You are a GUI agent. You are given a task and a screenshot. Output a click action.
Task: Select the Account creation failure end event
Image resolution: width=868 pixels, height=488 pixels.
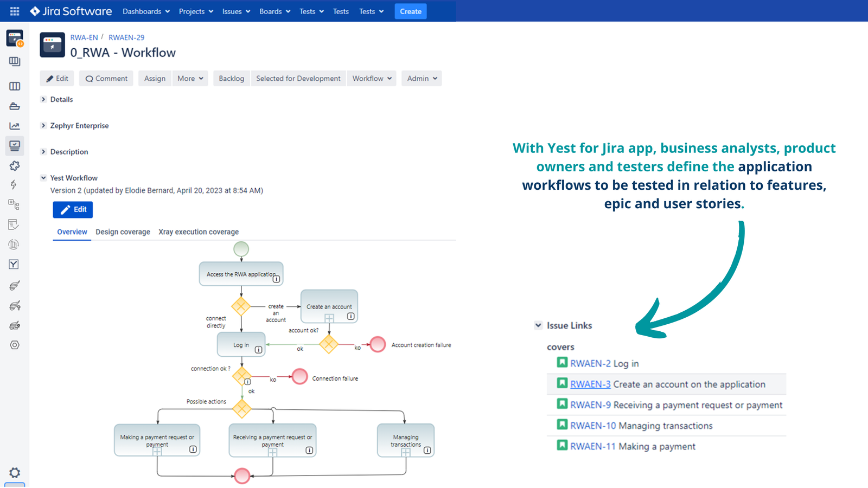click(x=378, y=344)
